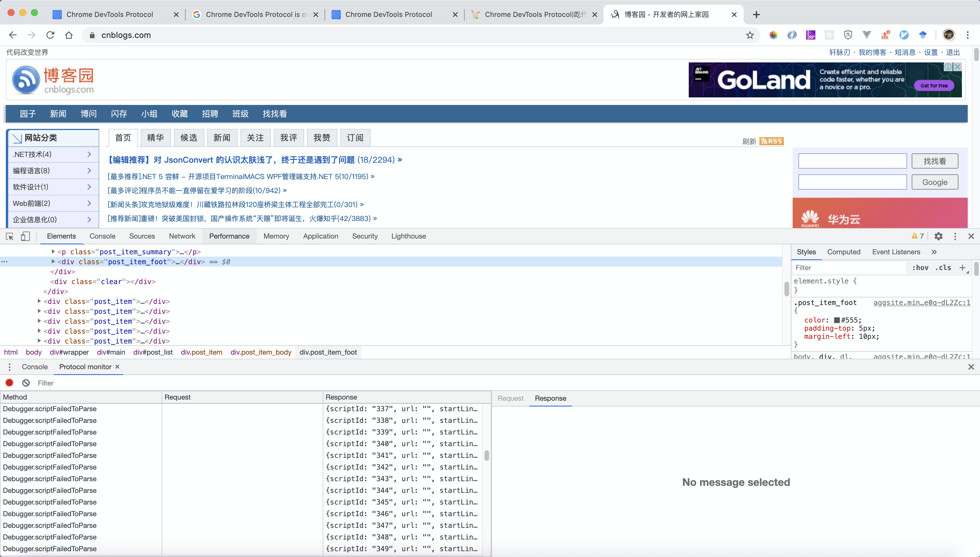Toggle the red protocol recording button
980x557 pixels.
coord(10,383)
